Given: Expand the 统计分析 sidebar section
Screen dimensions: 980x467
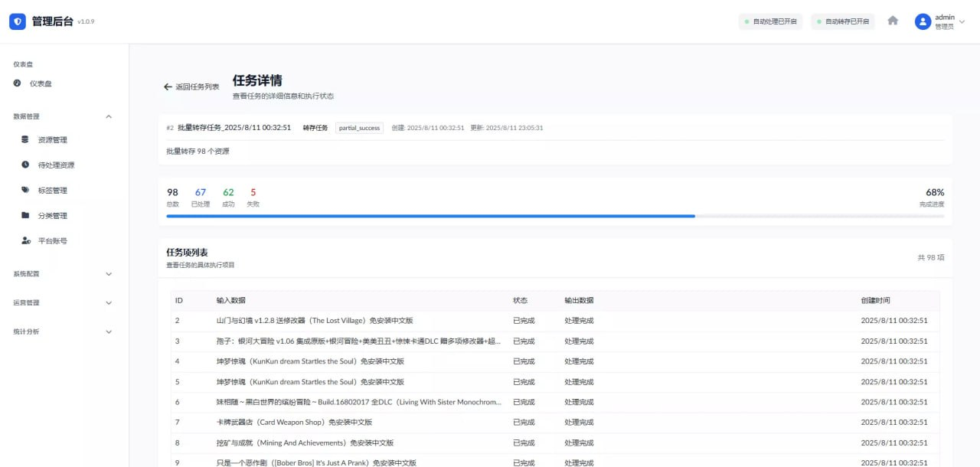Looking at the screenshot, I should [x=108, y=331].
